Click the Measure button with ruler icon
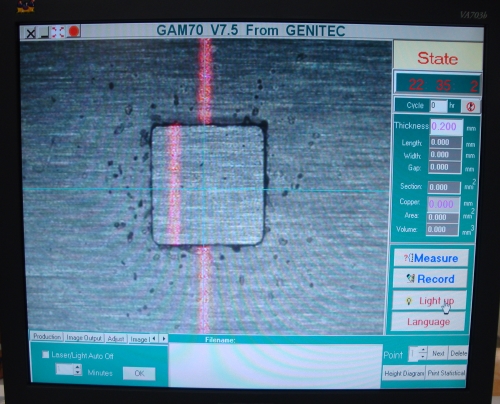This screenshot has height=404, width=500. tap(431, 258)
